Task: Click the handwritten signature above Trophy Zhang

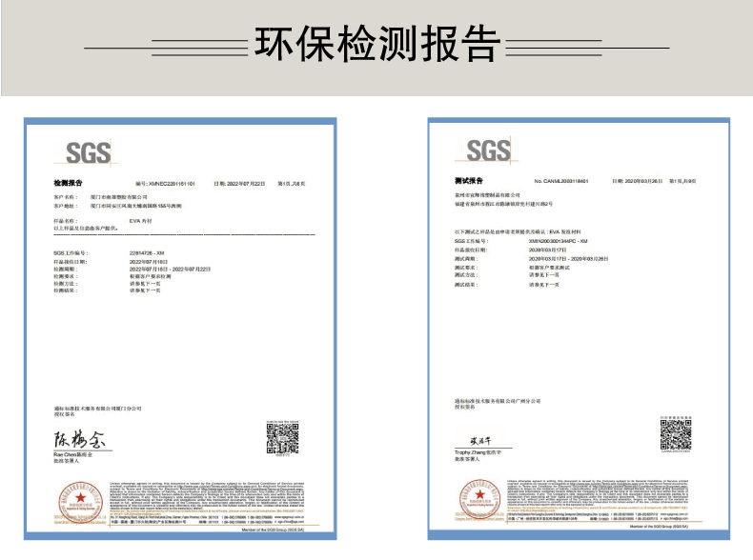Action: (x=480, y=441)
